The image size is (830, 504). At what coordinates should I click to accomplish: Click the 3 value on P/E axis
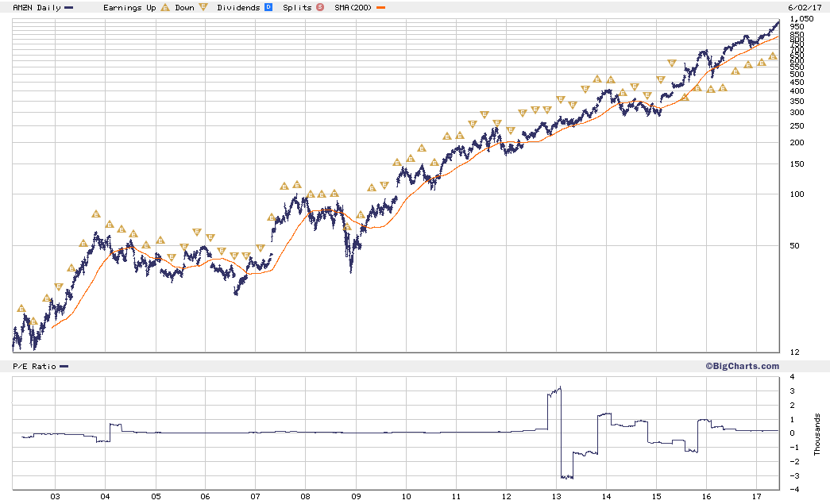(x=792, y=391)
